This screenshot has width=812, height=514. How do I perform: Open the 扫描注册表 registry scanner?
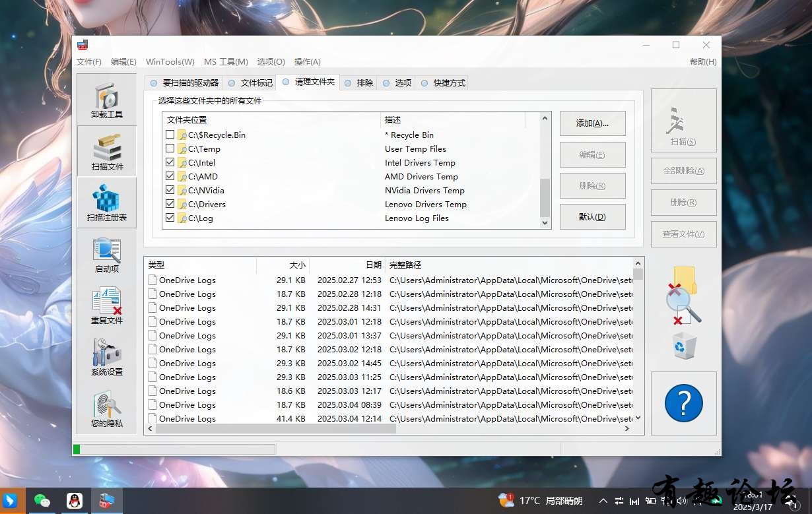(x=106, y=203)
